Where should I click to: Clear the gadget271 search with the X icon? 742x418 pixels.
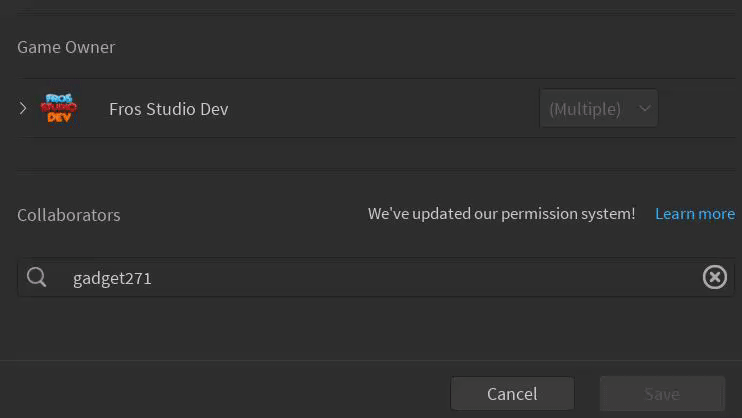tap(714, 277)
